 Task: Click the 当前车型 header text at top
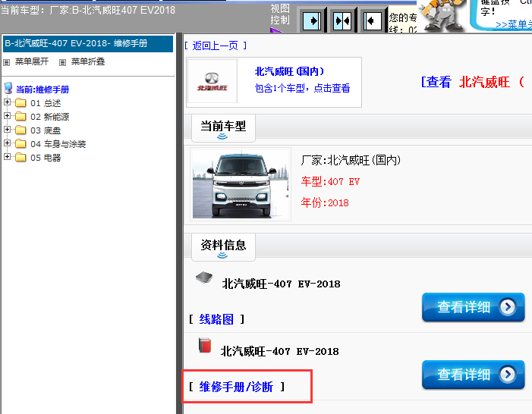(x=88, y=10)
